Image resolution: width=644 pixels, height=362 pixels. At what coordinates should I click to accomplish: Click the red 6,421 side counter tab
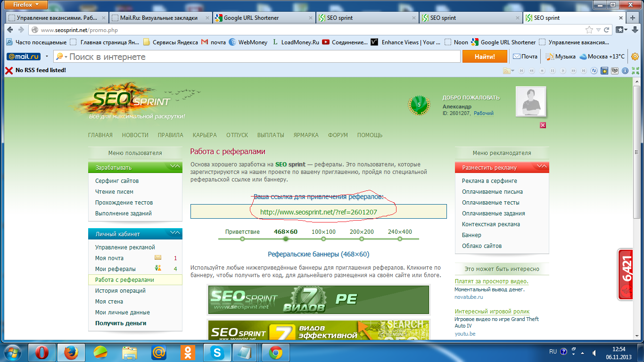pyautogui.click(x=625, y=274)
